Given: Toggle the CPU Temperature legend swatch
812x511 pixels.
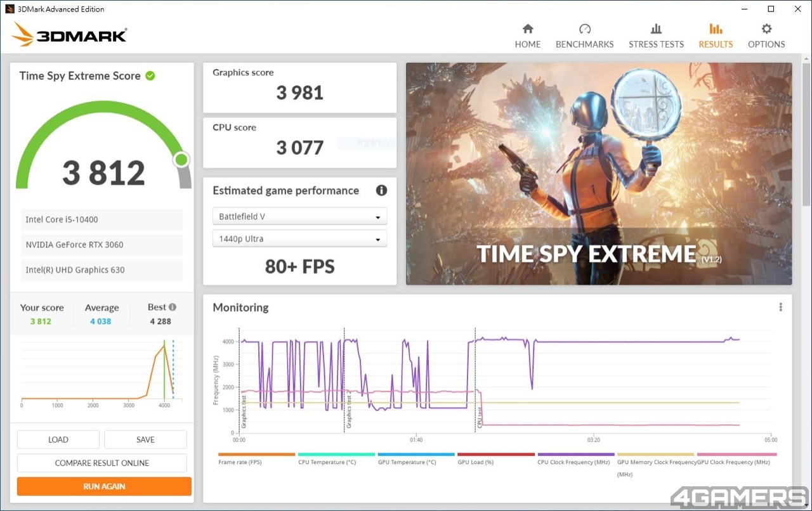Looking at the screenshot, I should (336, 454).
